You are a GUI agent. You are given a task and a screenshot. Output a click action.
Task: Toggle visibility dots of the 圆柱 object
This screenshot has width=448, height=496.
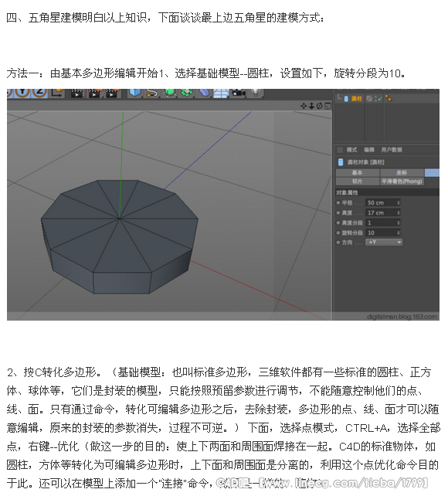pyautogui.click(x=375, y=99)
